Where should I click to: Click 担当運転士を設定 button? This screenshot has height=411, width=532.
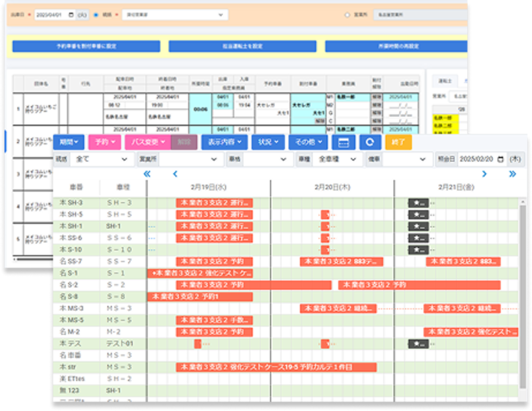242,46
